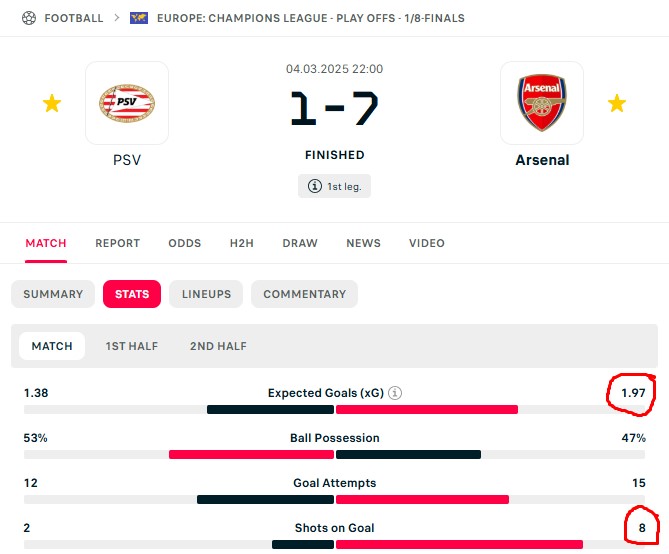Viewport: 669px width, 554px height.
Task: Open the H2H tab
Action: [x=242, y=243]
